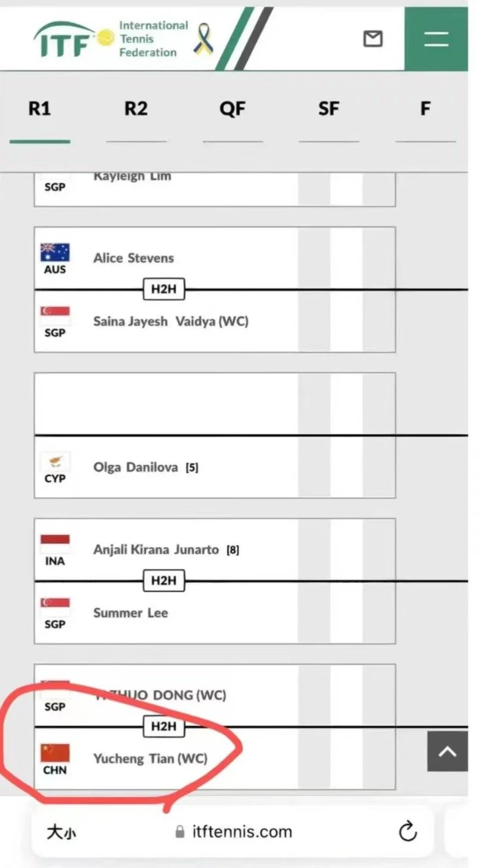
Task: Open H2H for Stevens vs Vaidya
Action: coord(164,290)
